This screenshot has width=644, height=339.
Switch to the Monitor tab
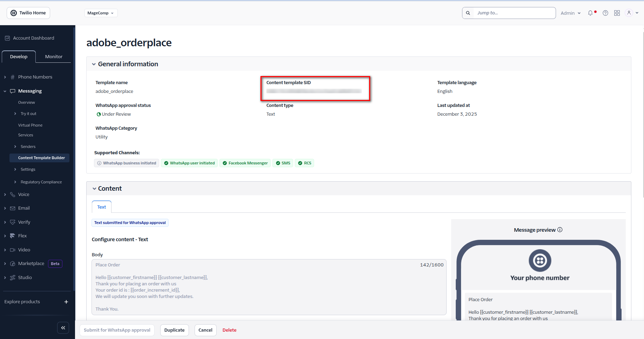[x=54, y=57]
